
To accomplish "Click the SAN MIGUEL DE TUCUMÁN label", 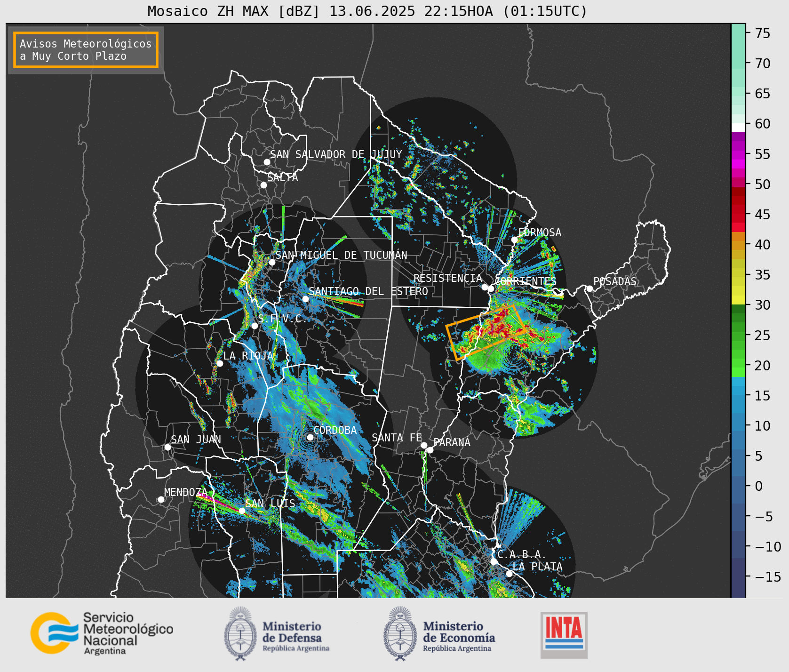I will (341, 255).
